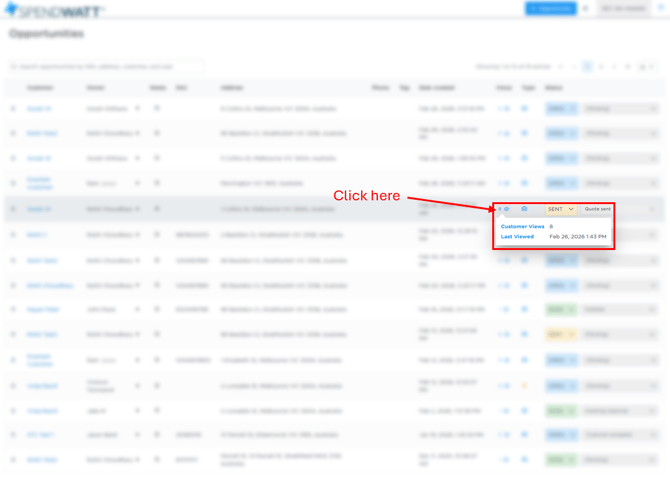The height and width of the screenshot is (477, 670).
Task: Click the eye icon in the highlighted row
Action: coord(506,209)
